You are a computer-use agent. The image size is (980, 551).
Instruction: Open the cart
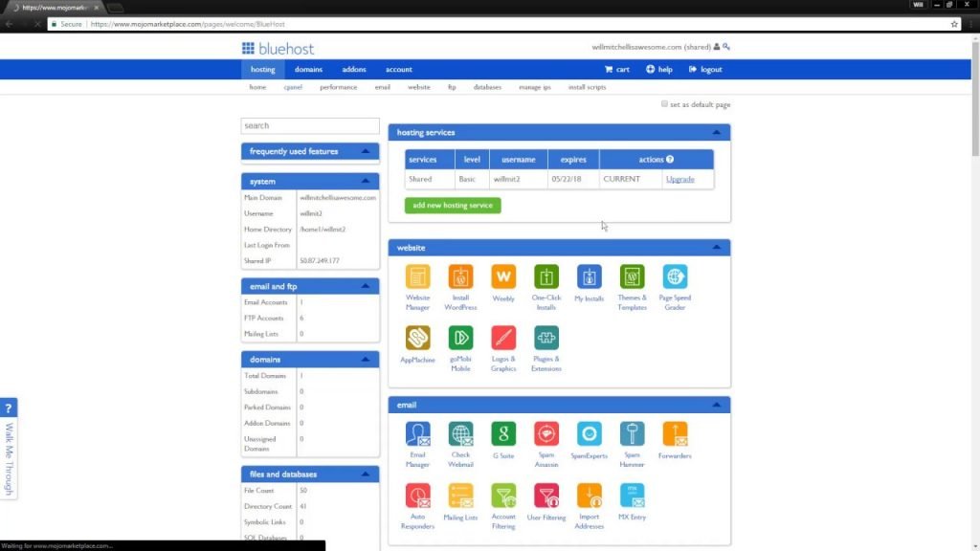tap(617, 69)
